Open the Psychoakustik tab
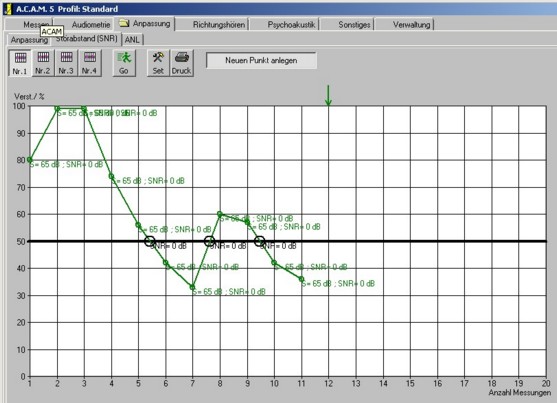 pos(291,25)
